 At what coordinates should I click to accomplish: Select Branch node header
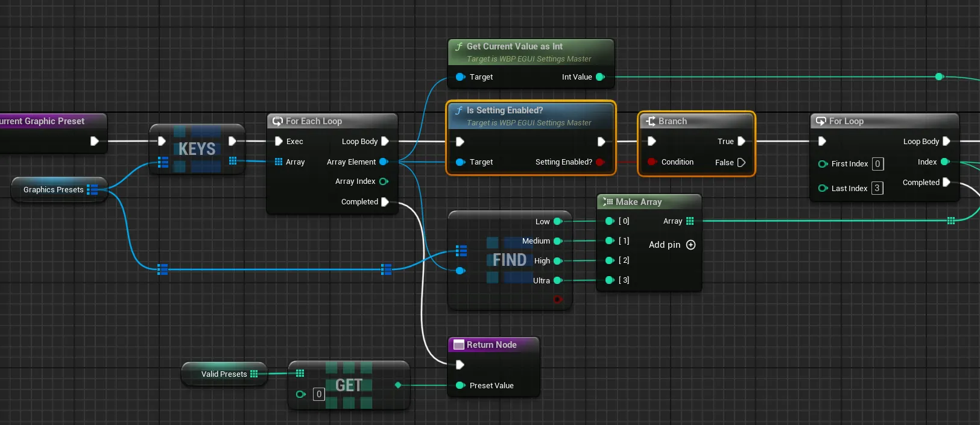pos(697,121)
